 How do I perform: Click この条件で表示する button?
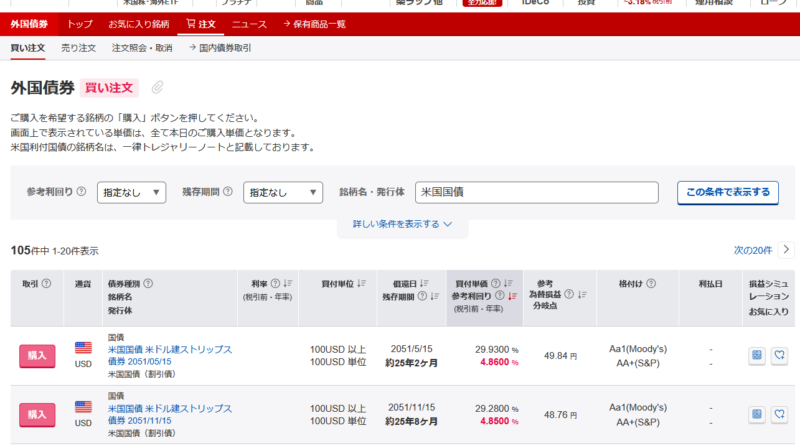coord(728,192)
